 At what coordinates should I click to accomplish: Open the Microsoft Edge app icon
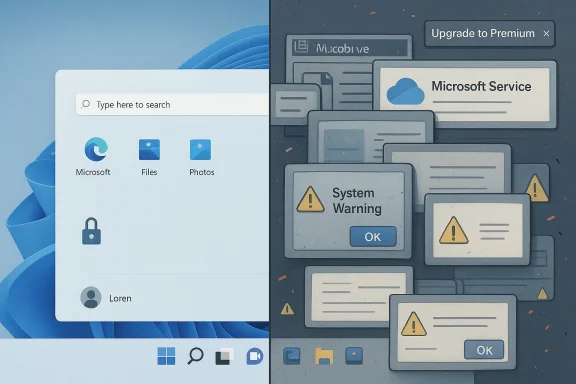point(96,149)
